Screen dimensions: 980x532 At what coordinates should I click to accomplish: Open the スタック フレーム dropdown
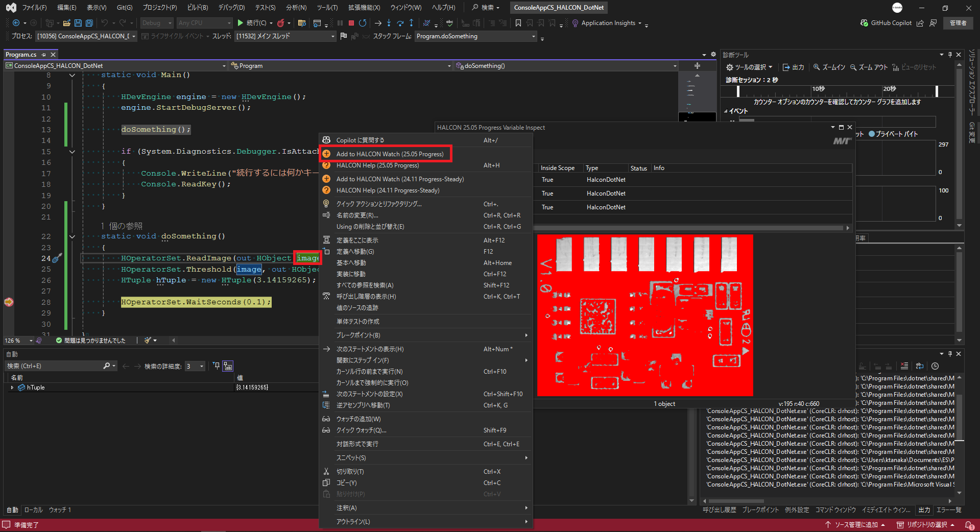click(x=534, y=36)
